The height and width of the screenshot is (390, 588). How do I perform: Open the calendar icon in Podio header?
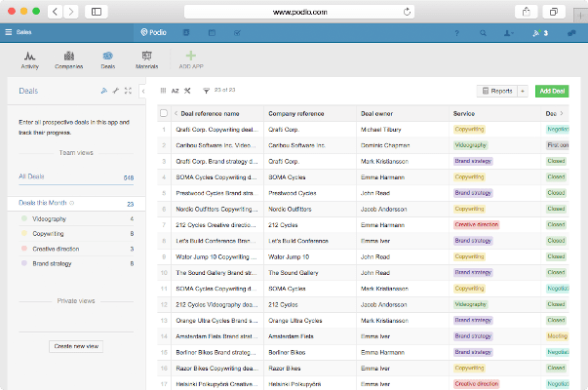(x=212, y=33)
